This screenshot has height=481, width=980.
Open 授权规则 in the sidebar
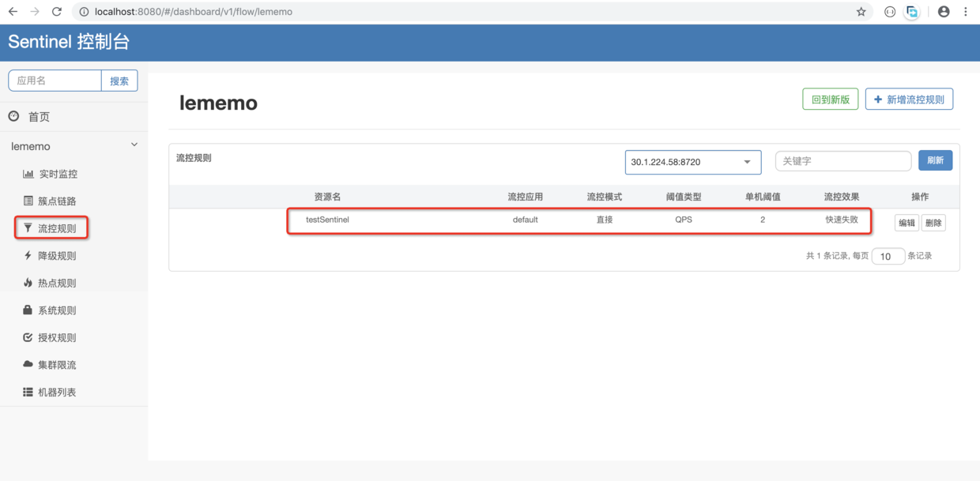click(x=57, y=337)
